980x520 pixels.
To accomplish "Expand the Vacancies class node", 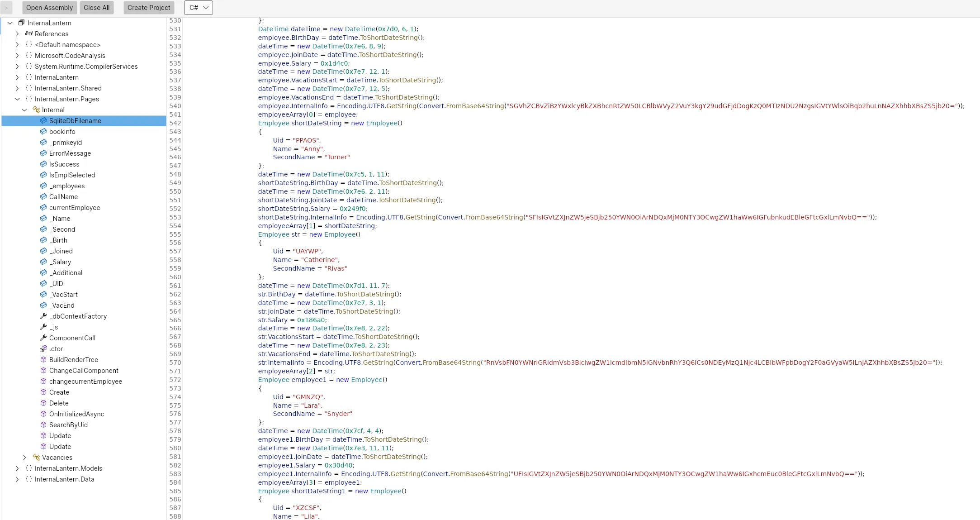I will coord(24,457).
